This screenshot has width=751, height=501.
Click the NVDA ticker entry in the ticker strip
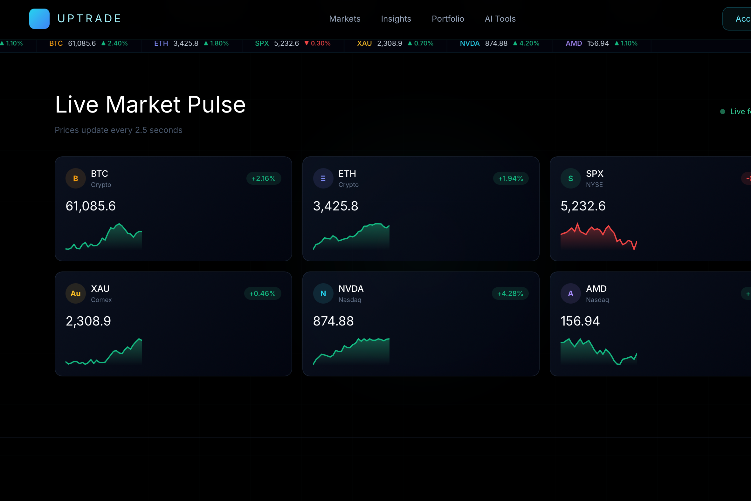click(500, 44)
